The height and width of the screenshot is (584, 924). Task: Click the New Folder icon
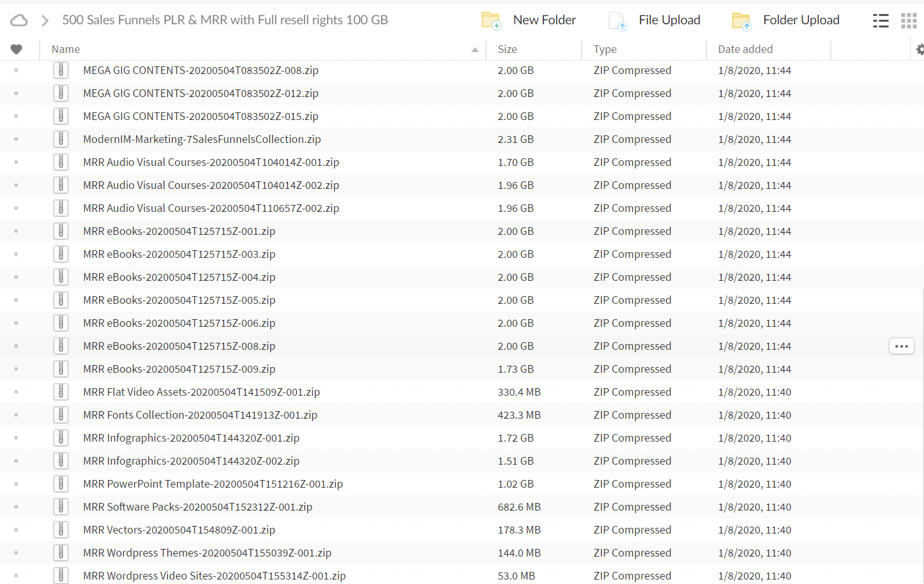[490, 20]
